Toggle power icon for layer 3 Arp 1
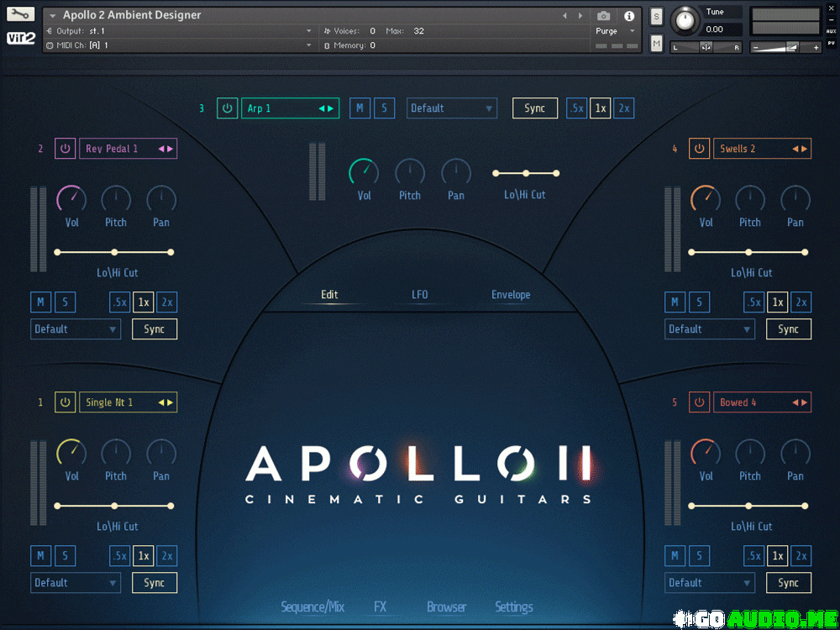This screenshot has height=630, width=840. pyautogui.click(x=227, y=108)
